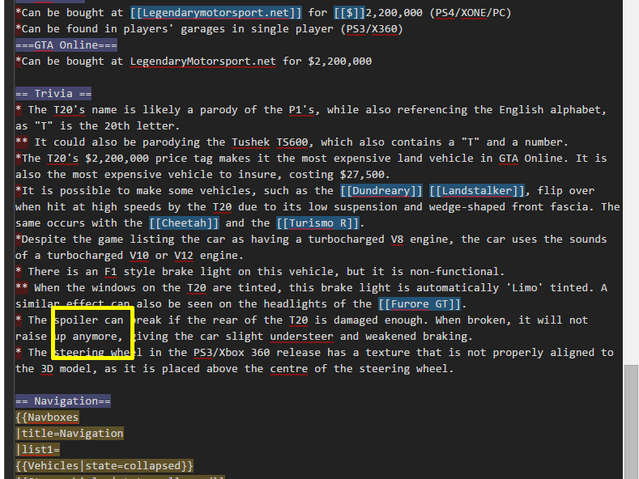This screenshot has height=479, width=639.
Task: Click the [[Furore GT]] wikilink
Action: (419, 304)
